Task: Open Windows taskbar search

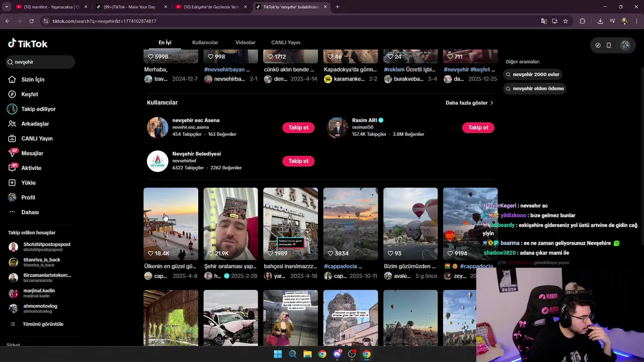Action: [x=292, y=354]
